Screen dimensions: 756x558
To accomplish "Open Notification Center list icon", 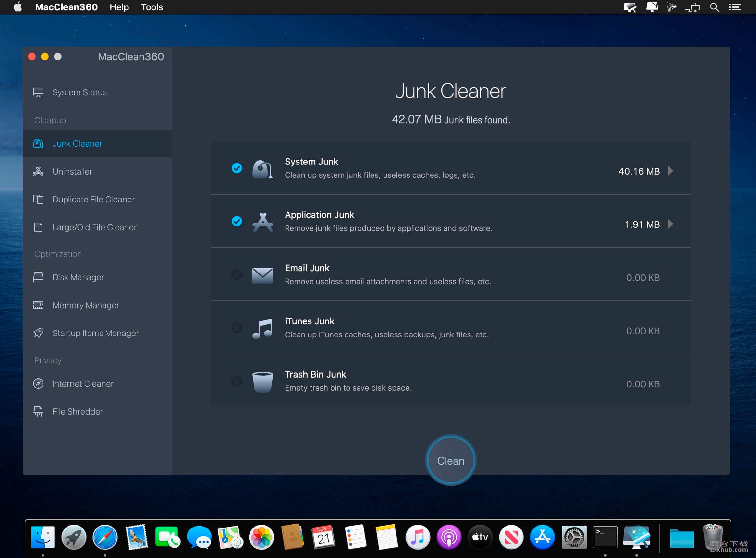I will tap(735, 7).
